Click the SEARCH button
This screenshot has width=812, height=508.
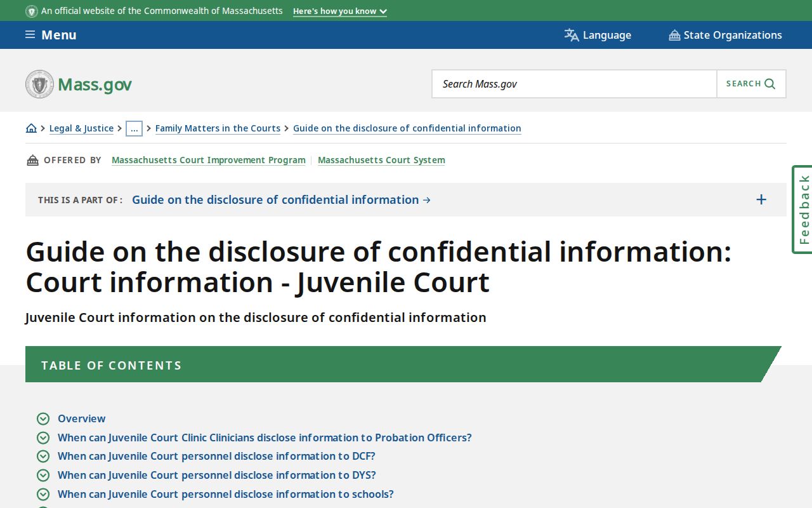point(751,84)
